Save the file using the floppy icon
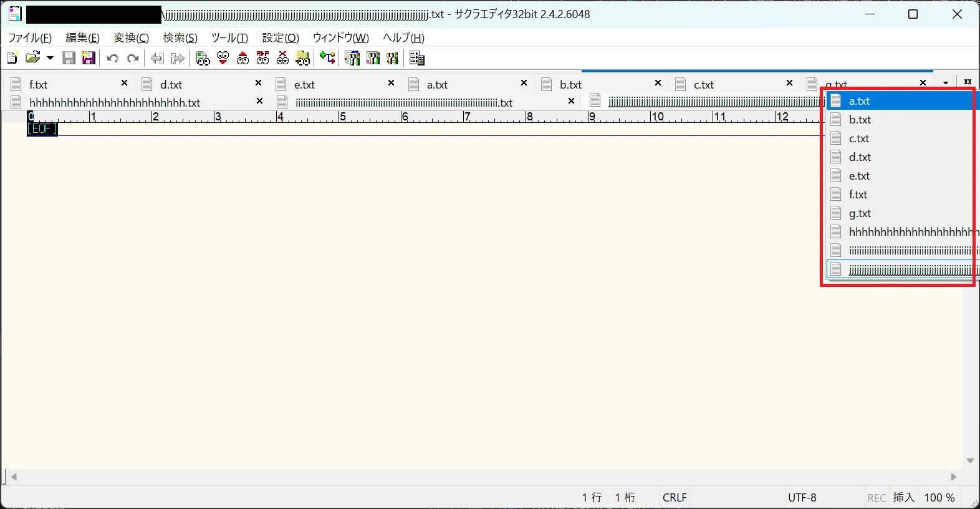980x509 pixels. [69, 58]
